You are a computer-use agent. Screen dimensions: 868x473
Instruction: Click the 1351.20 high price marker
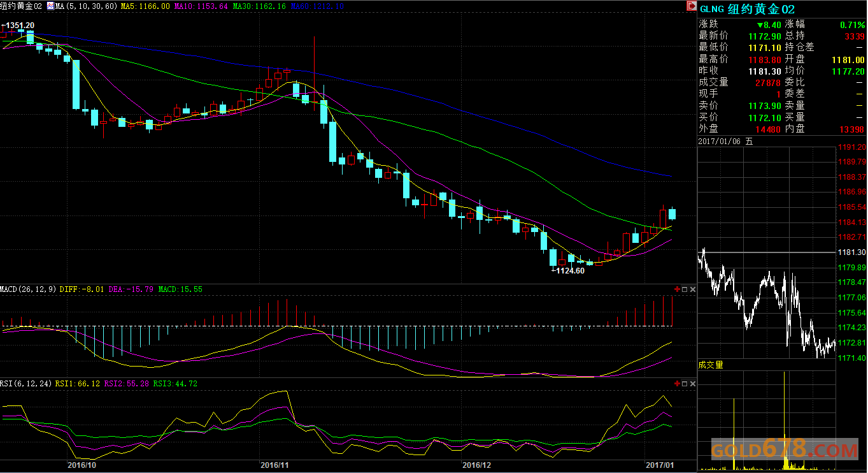[x=18, y=25]
